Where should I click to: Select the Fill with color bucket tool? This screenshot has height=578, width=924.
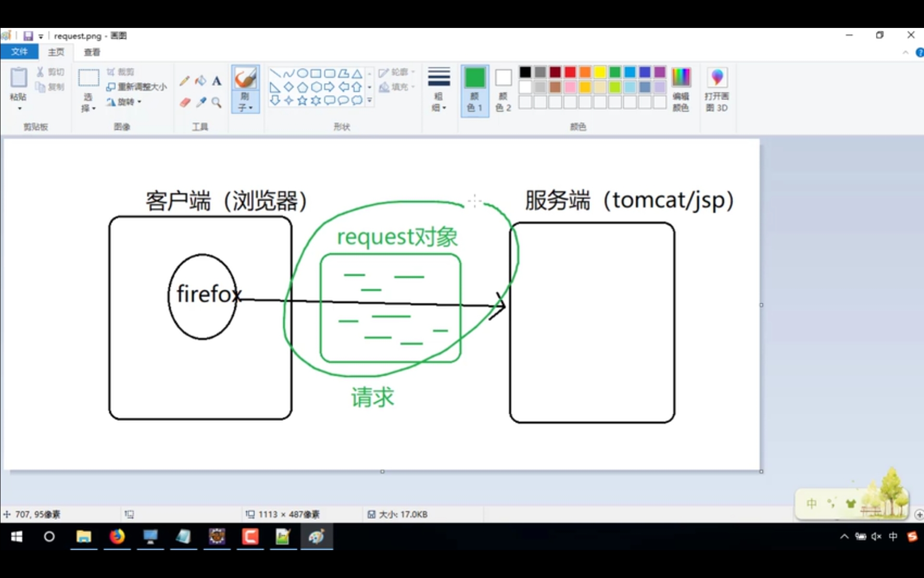click(x=201, y=80)
